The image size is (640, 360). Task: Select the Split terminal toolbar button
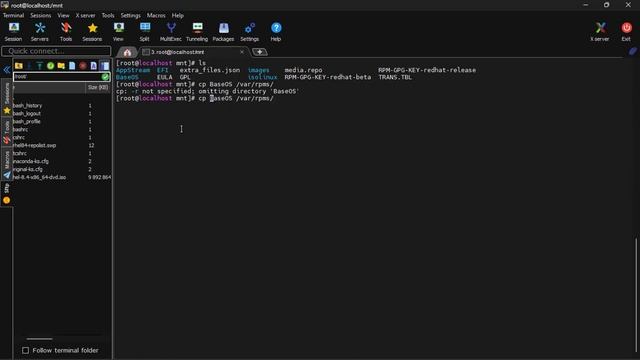coord(144,32)
